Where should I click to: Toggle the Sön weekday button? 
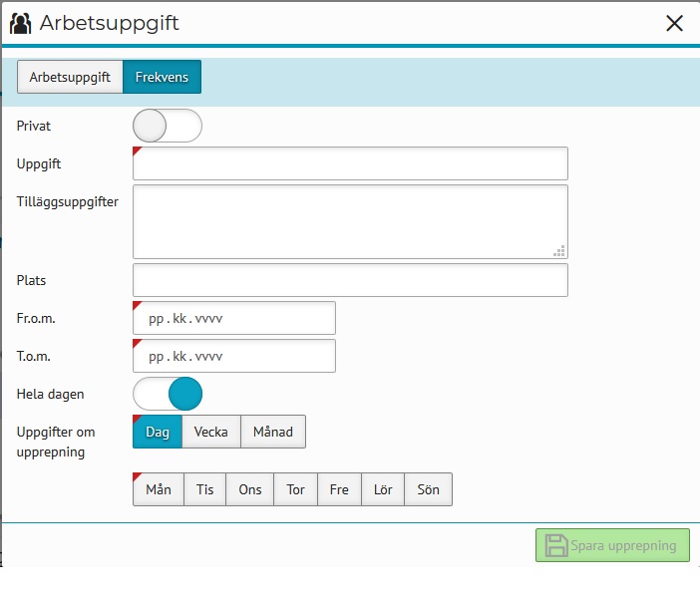point(429,489)
